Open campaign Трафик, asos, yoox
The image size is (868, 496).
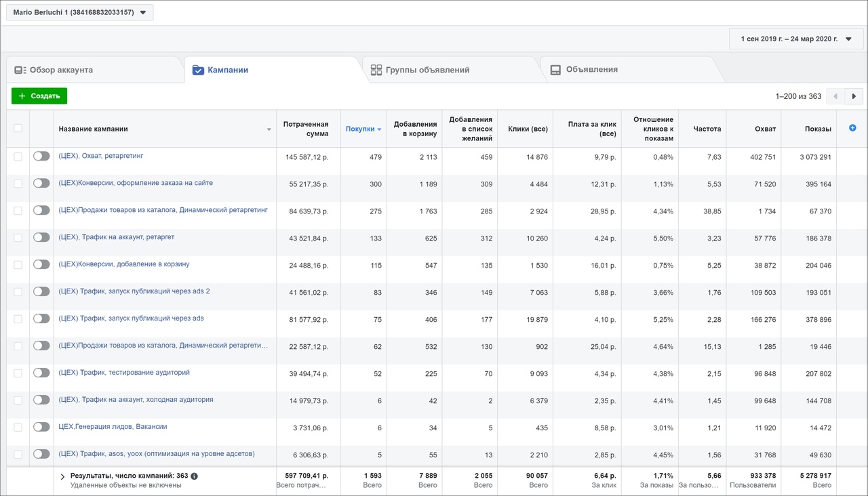point(157,454)
